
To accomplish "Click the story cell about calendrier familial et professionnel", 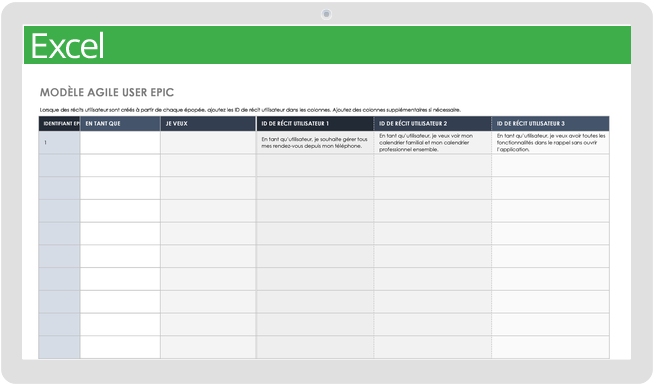I will (x=433, y=143).
